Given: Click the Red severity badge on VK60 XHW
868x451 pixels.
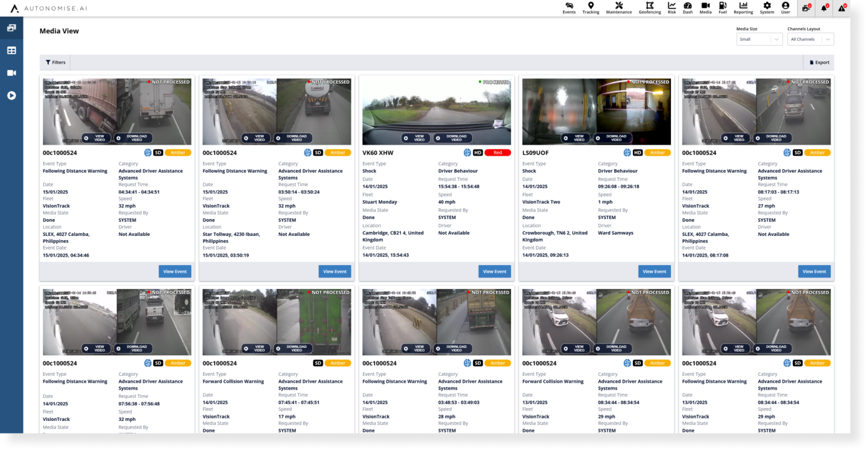Looking at the screenshot, I should pyautogui.click(x=498, y=153).
